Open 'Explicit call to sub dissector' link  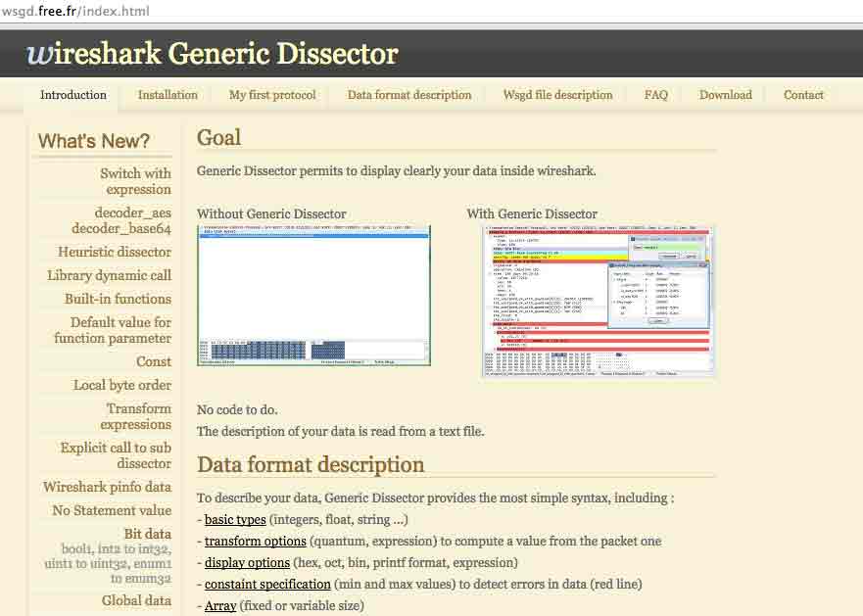117,455
